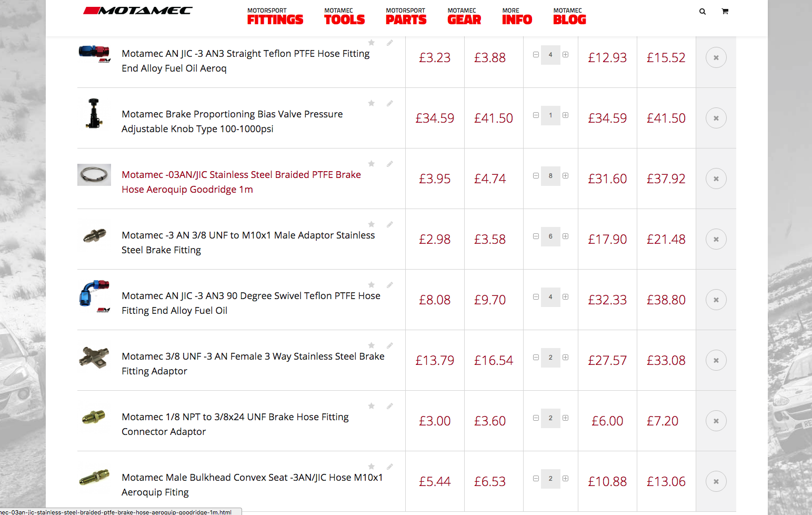Delete the Male Bulkhead Convex Seat item

coord(716,481)
